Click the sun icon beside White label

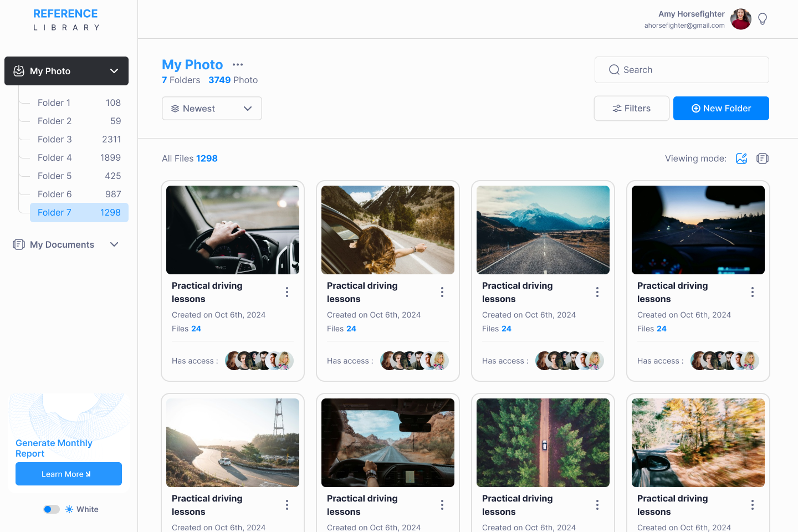[x=69, y=509]
